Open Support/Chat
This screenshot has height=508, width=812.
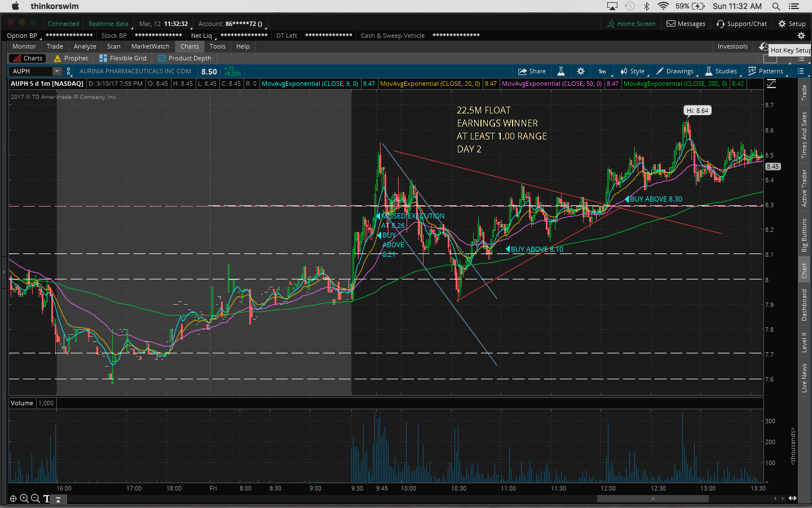pyautogui.click(x=742, y=24)
